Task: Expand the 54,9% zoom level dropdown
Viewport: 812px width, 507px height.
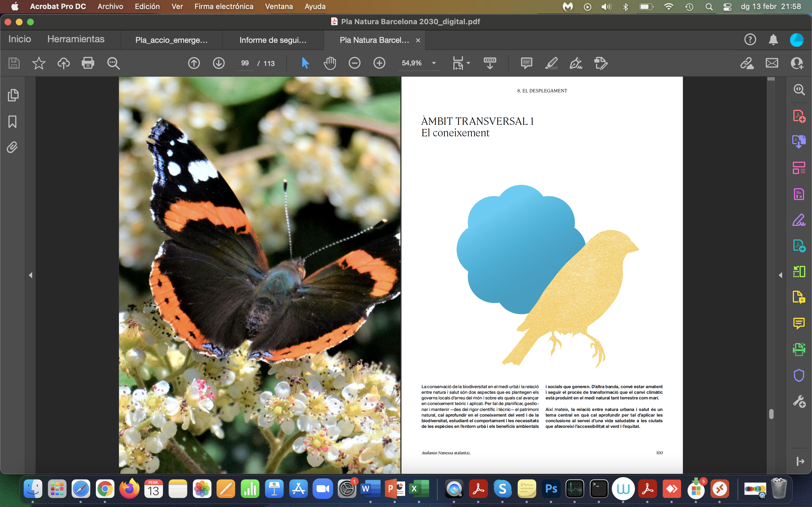Action: click(434, 63)
